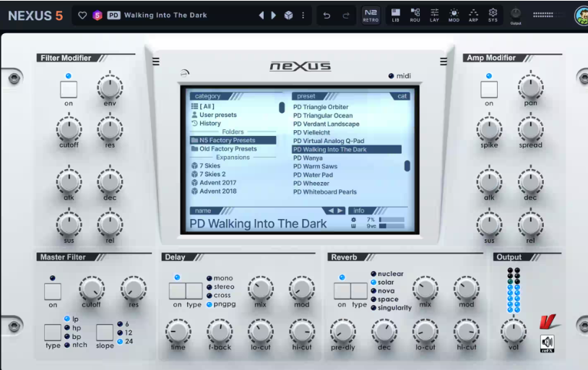
Task: Click the left arrow in name bar
Action: tap(331, 211)
